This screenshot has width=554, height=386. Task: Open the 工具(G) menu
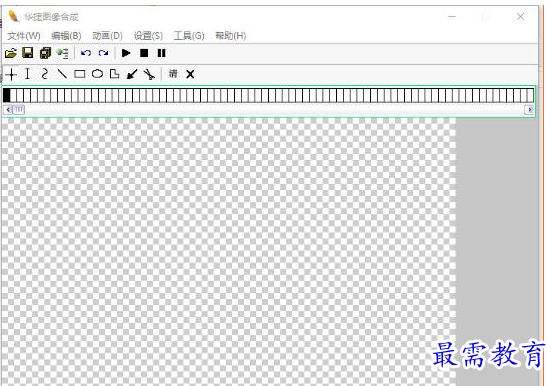(189, 36)
